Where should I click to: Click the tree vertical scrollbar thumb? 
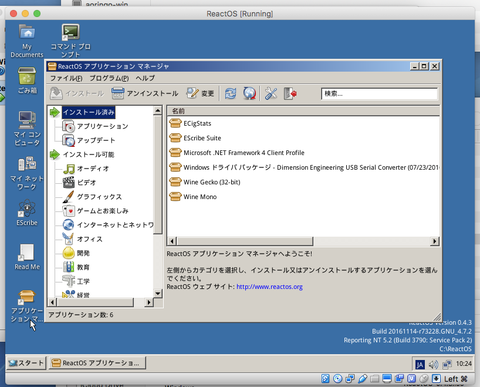point(158,175)
